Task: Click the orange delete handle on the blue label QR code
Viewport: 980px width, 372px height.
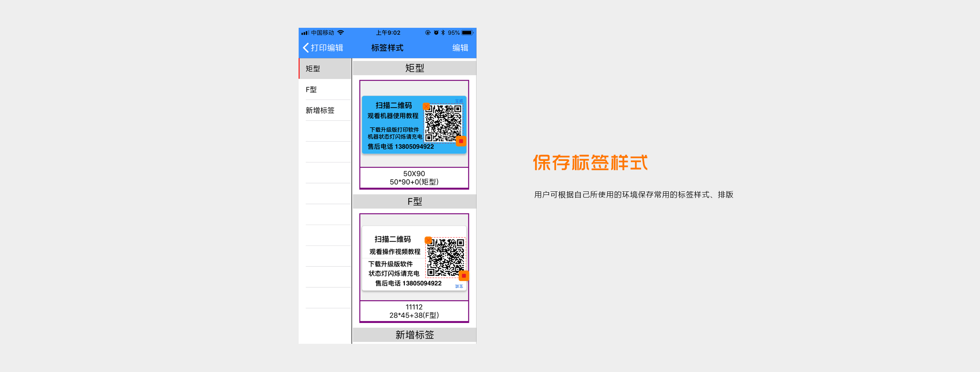Action: tap(426, 106)
